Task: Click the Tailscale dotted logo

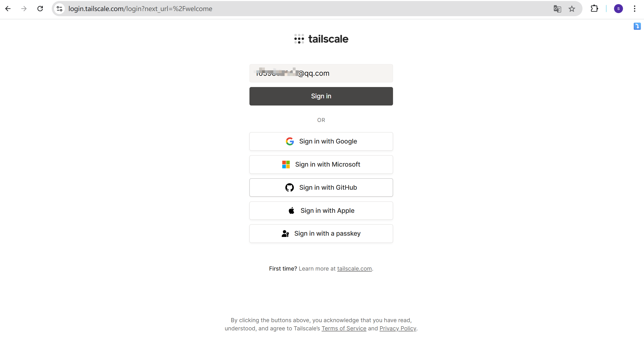Action: pyautogui.click(x=299, y=39)
